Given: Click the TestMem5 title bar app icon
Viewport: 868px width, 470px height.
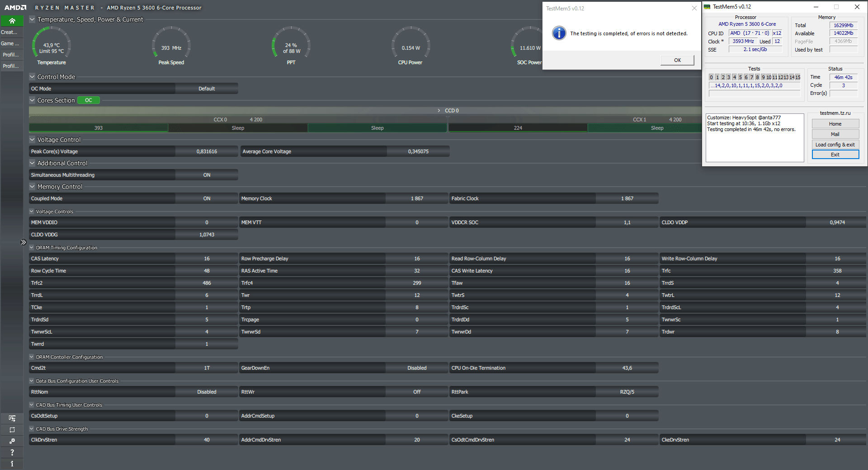Looking at the screenshot, I should tap(708, 7).
